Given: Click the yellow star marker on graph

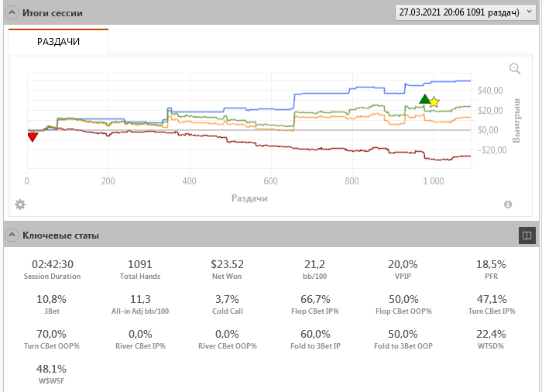Looking at the screenshot, I should tap(434, 101).
